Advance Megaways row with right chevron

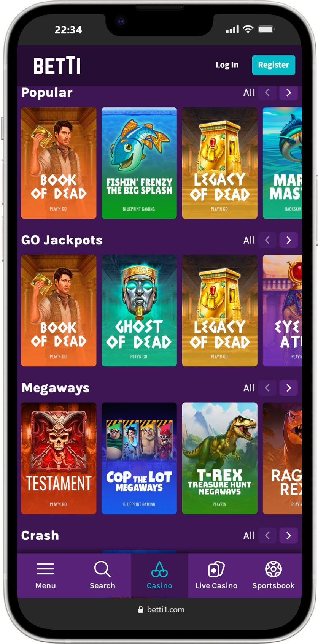[288, 388]
